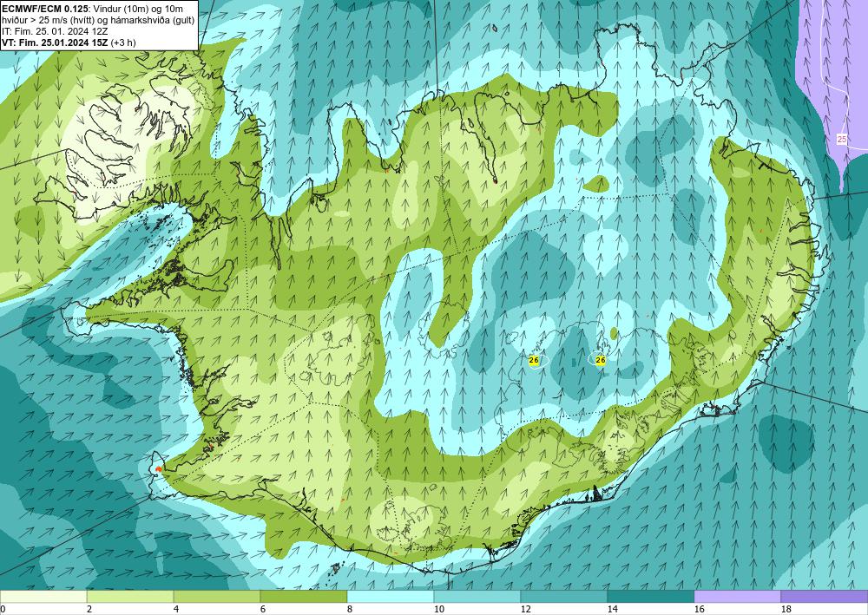868x615 pixels.
Task: Select the light green 2–4 m/s swatch
Action: [130, 596]
